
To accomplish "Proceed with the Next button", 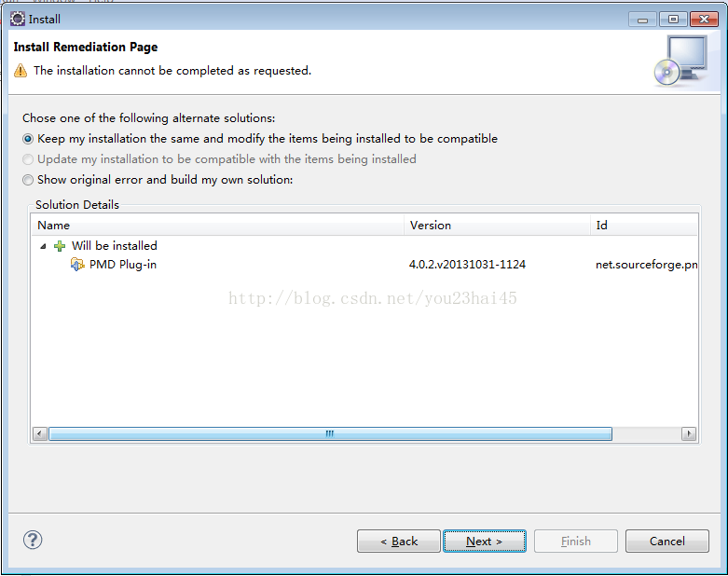I will (x=485, y=542).
